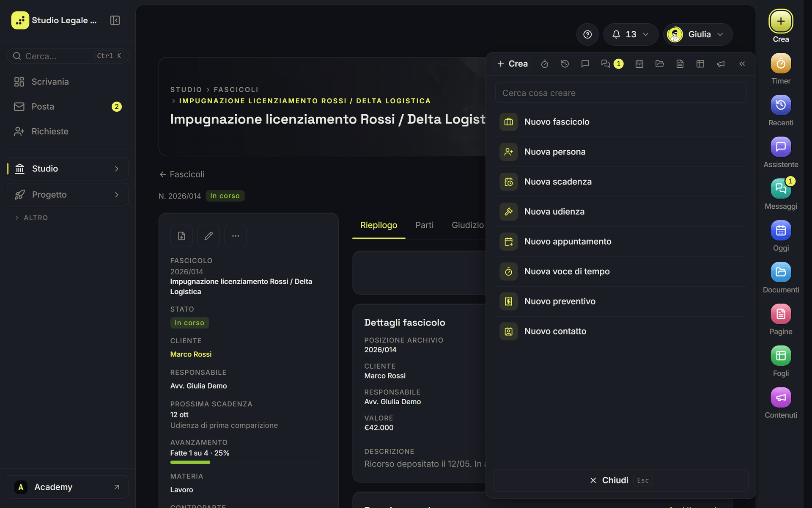Open notifications dropdown showing 13
The image size is (812, 508).
pyautogui.click(x=631, y=34)
